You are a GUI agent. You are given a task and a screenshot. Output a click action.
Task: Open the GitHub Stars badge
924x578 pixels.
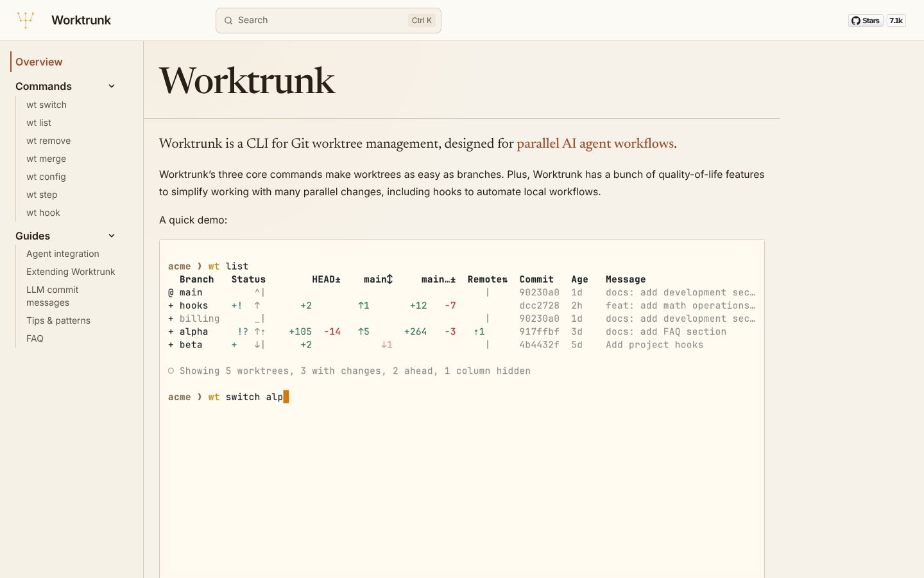click(866, 21)
